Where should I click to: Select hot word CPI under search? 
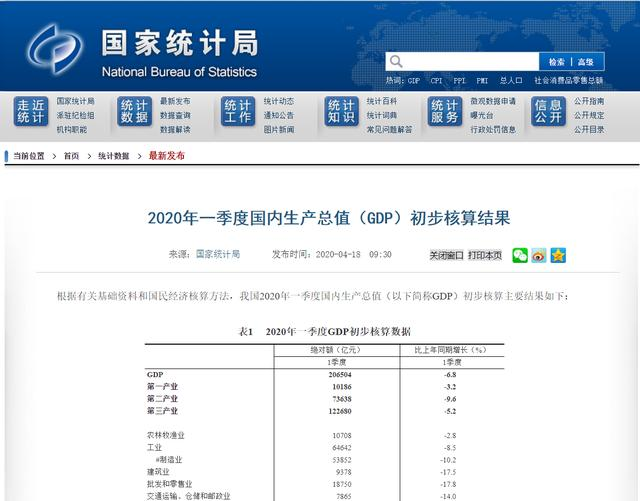[x=436, y=81]
